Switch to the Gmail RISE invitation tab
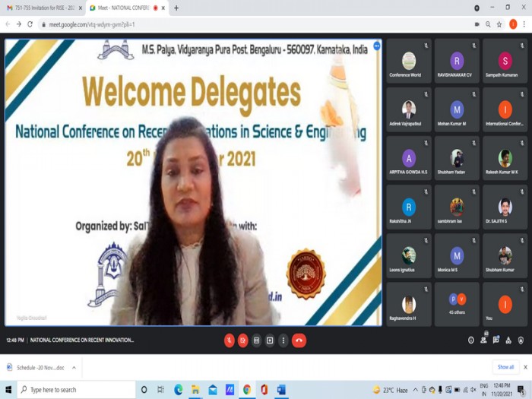 [x=43, y=8]
